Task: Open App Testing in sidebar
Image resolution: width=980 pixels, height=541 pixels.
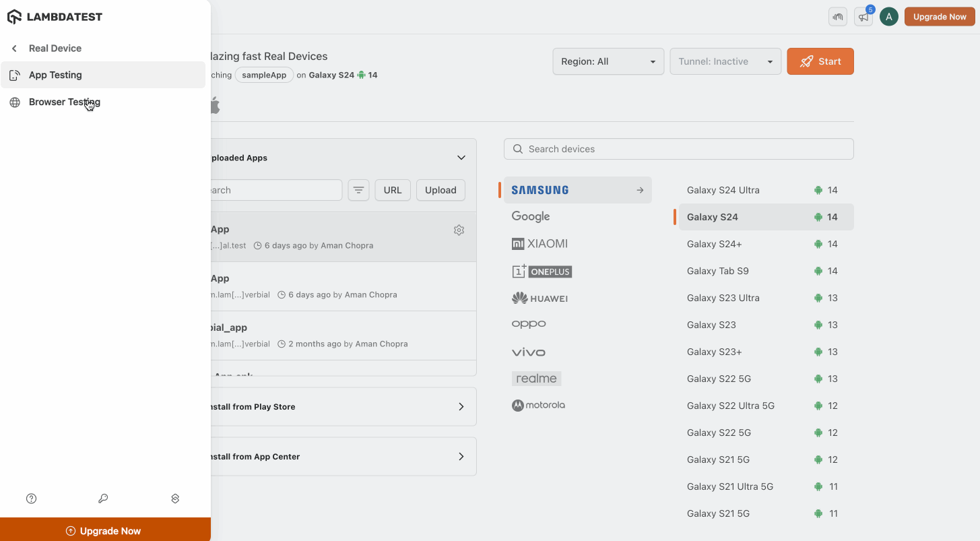Action: [102, 75]
